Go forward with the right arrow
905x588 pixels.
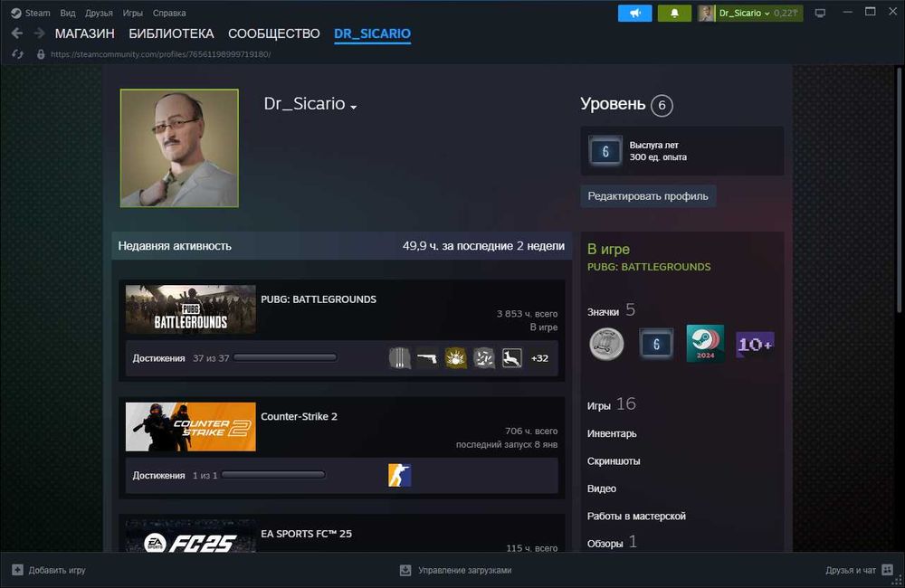pyautogui.click(x=39, y=33)
